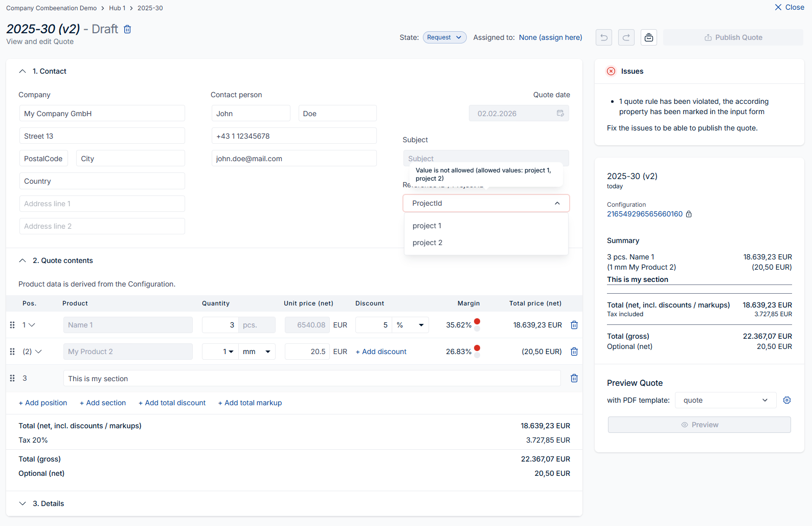
Task: Click the None (assign here) link
Action: (550, 37)
